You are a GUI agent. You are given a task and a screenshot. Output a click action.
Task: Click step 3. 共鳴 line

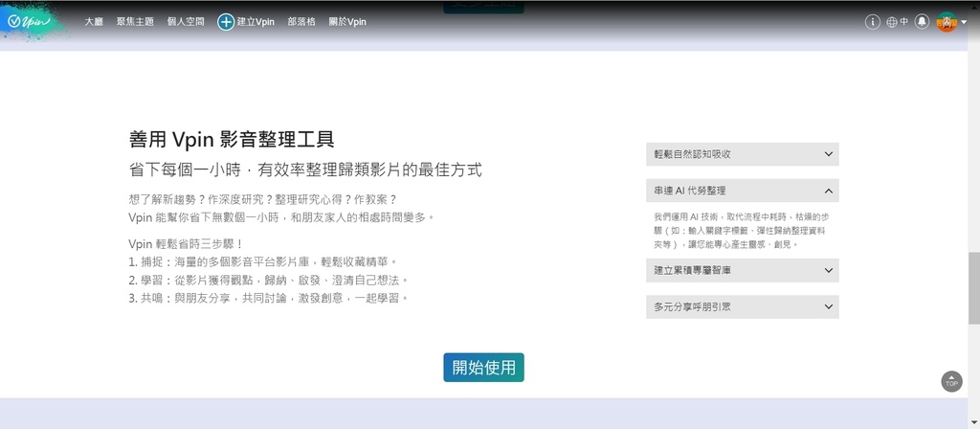pos(269,298)
